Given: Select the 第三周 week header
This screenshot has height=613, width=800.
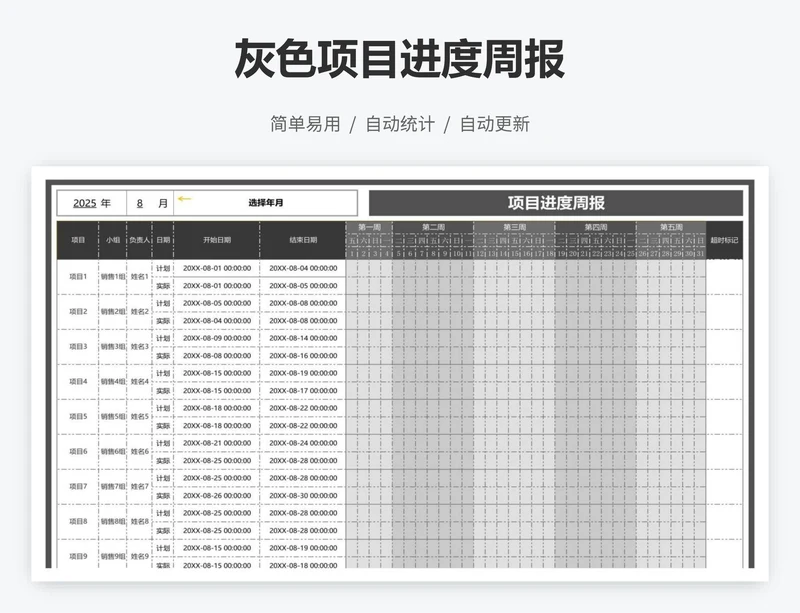Looking at the screenshot, I should [514, 227].
